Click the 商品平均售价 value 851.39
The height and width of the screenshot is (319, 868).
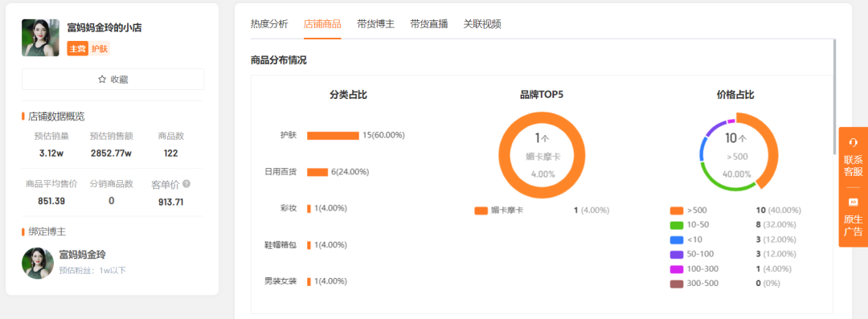(51, 202)
